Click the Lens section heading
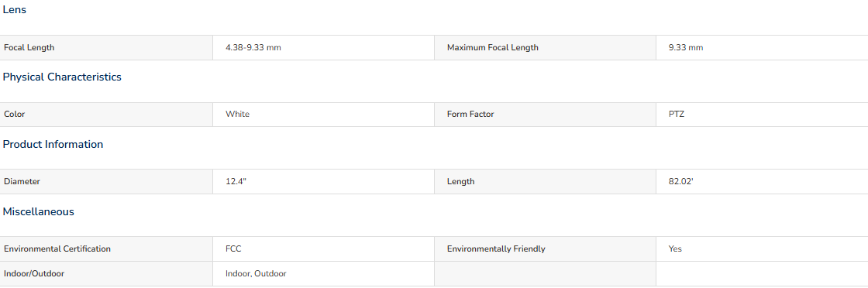868x288 pixels. click(15, 10)
